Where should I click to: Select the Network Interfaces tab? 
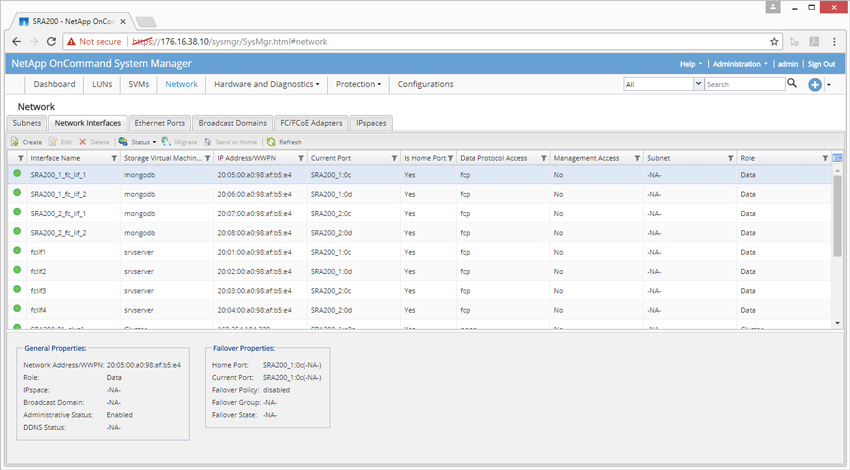pyautogui.click(x=88, y=123)
